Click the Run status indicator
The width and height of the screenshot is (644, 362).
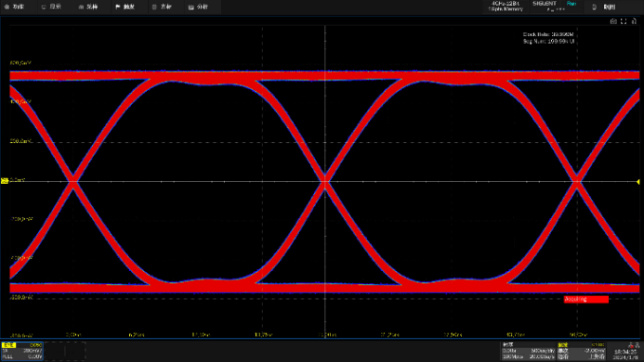pyautogui.click(x=572, y=4)
